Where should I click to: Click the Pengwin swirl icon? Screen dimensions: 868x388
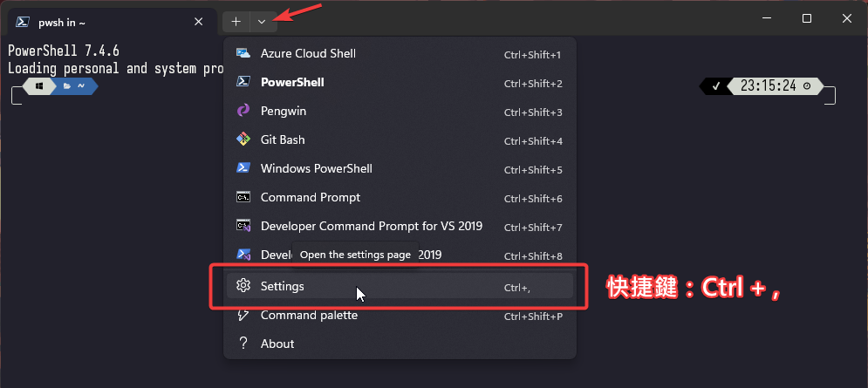click(x=243, y=111)
